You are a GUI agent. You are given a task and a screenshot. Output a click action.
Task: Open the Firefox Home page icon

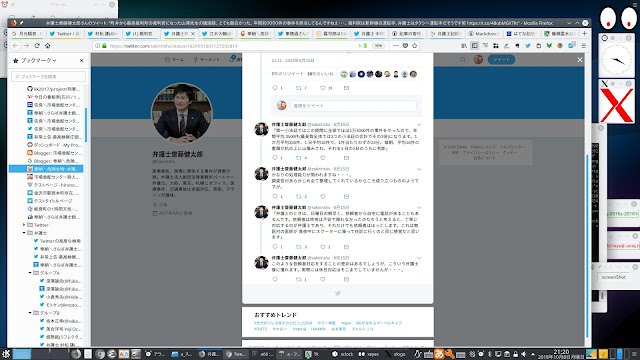point(47,46)
